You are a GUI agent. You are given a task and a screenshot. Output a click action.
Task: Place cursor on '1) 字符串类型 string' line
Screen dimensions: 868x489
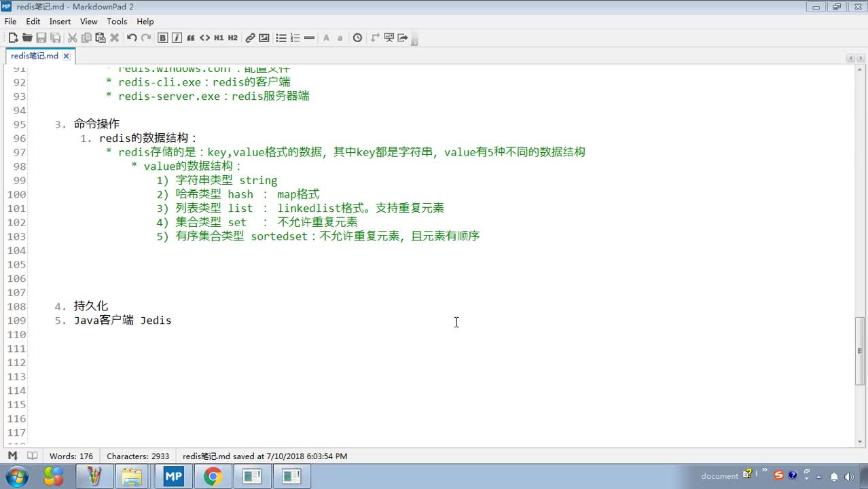tap(217, 181)
